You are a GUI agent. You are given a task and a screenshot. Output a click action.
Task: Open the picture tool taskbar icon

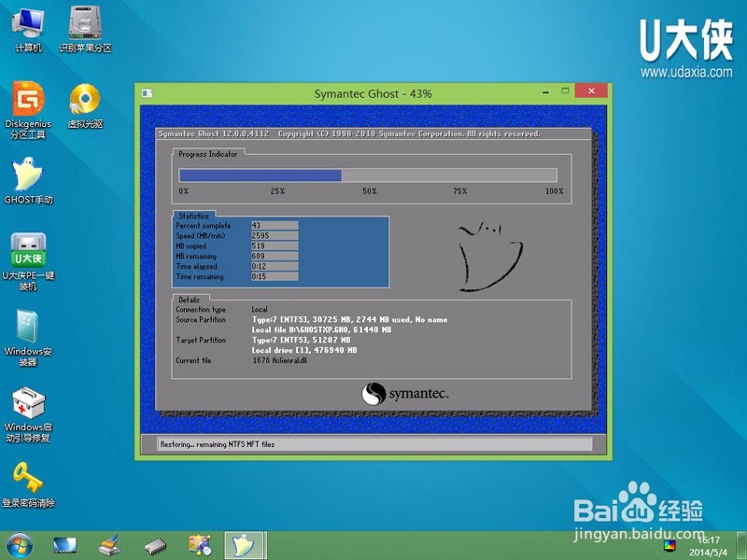point(200,546)
